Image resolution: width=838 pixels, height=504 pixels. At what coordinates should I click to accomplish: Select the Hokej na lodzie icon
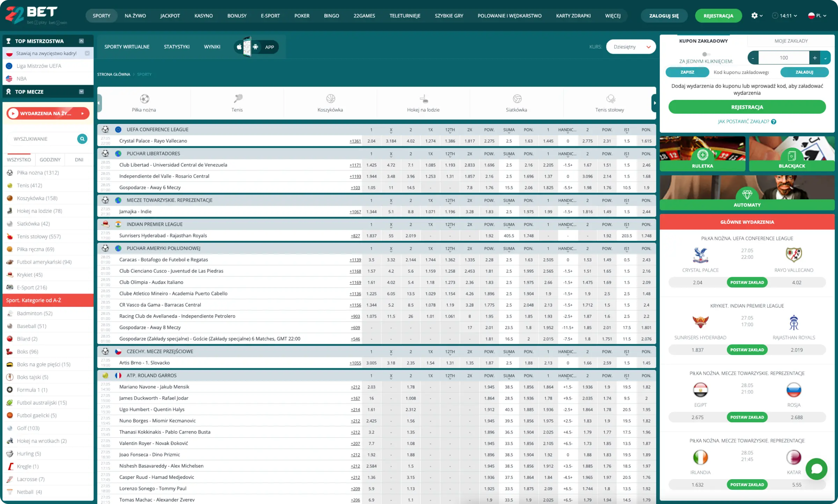(x=424, y=99)
